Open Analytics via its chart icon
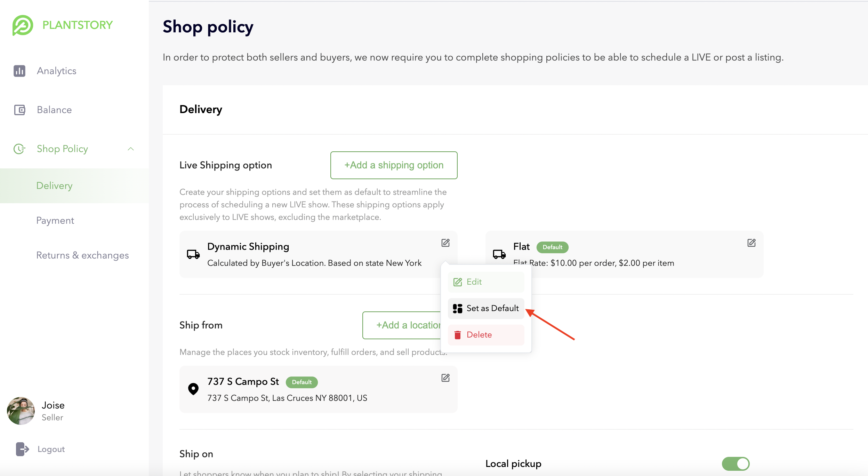Image resolution: width=868 pixels, height=476 pixels. tap(19, 71)
